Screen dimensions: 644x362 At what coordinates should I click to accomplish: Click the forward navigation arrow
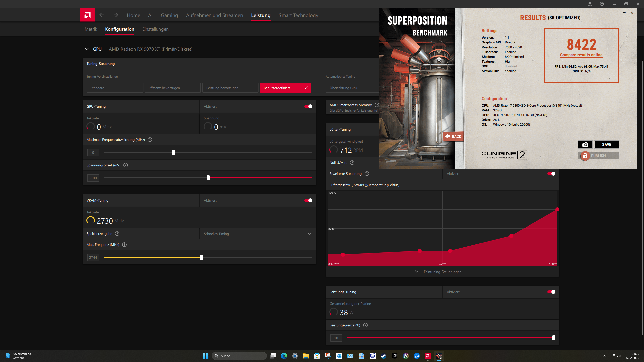[x=116, y=15]
